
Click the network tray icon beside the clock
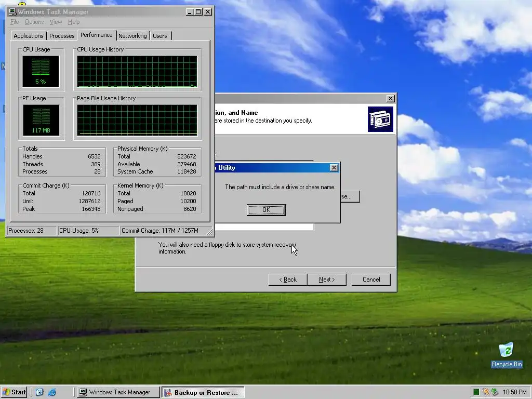[x=495, y=392]
